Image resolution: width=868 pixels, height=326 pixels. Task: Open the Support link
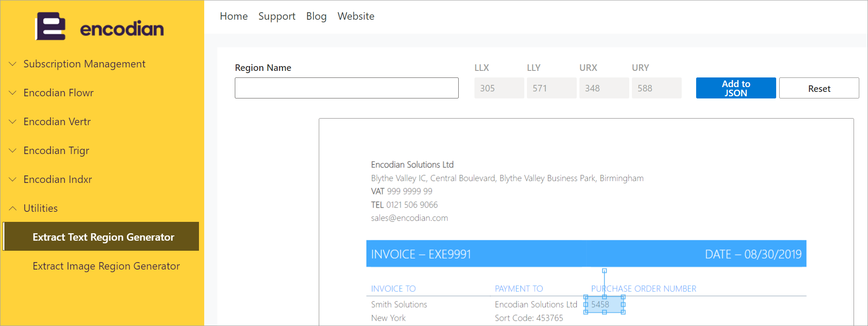click(277, 16)
